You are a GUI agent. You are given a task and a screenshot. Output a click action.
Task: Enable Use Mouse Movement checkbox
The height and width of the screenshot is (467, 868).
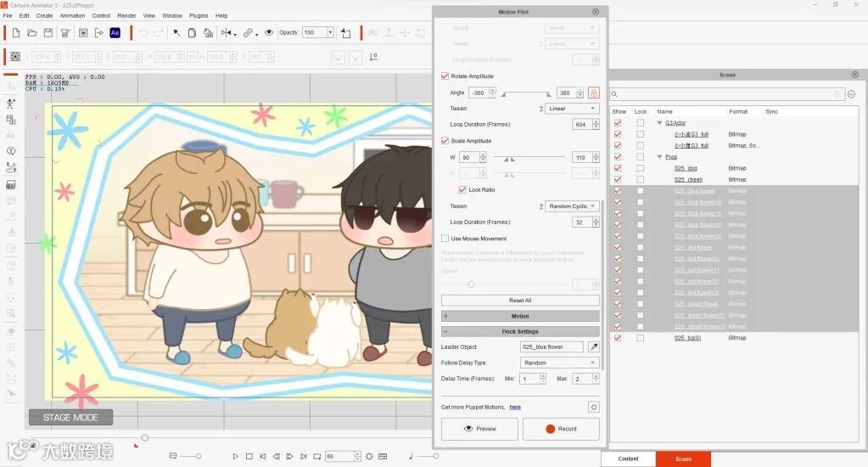tap(445, 239)
